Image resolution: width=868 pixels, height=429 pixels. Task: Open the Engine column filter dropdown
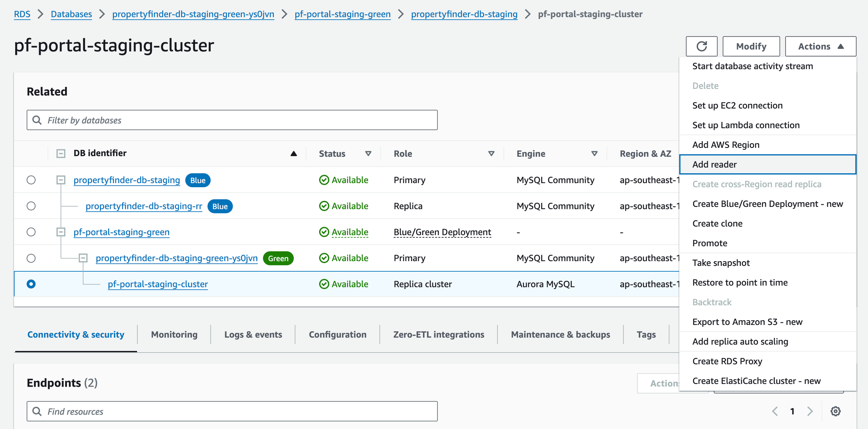594,154
